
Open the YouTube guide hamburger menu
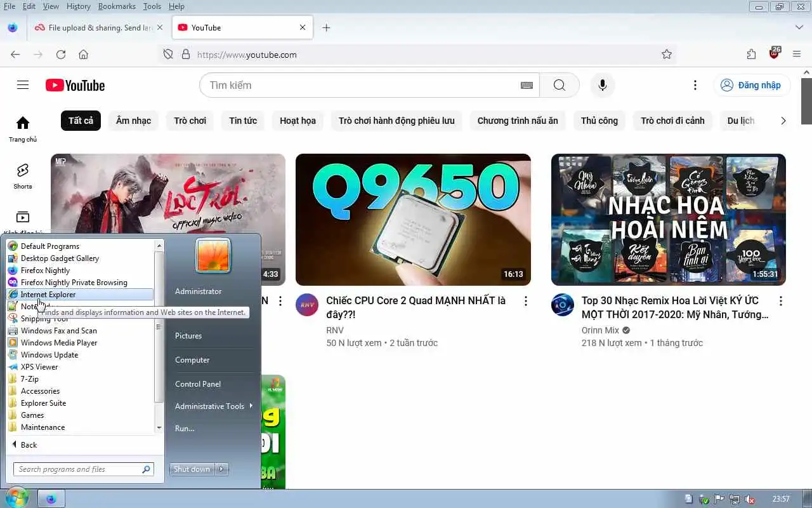23,85
